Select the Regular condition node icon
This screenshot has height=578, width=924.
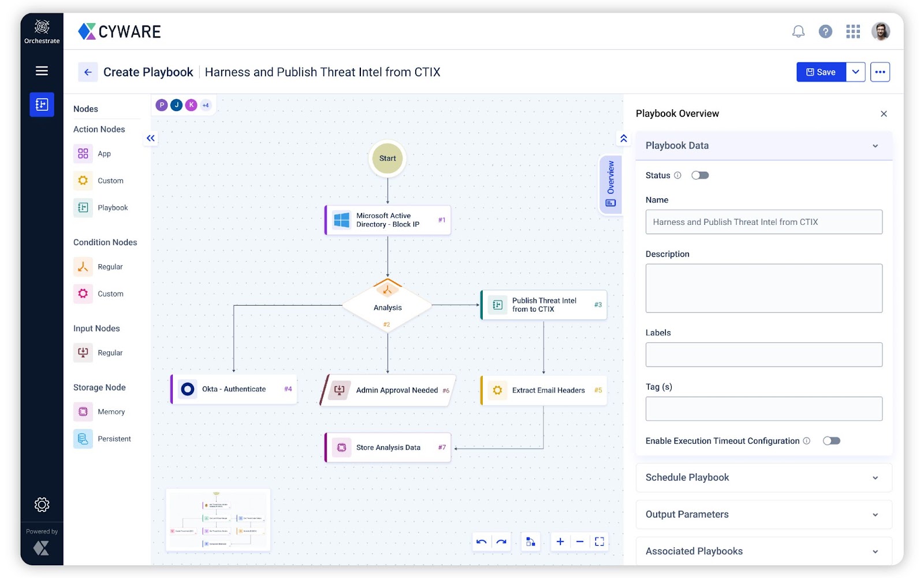tap(83, 267)
